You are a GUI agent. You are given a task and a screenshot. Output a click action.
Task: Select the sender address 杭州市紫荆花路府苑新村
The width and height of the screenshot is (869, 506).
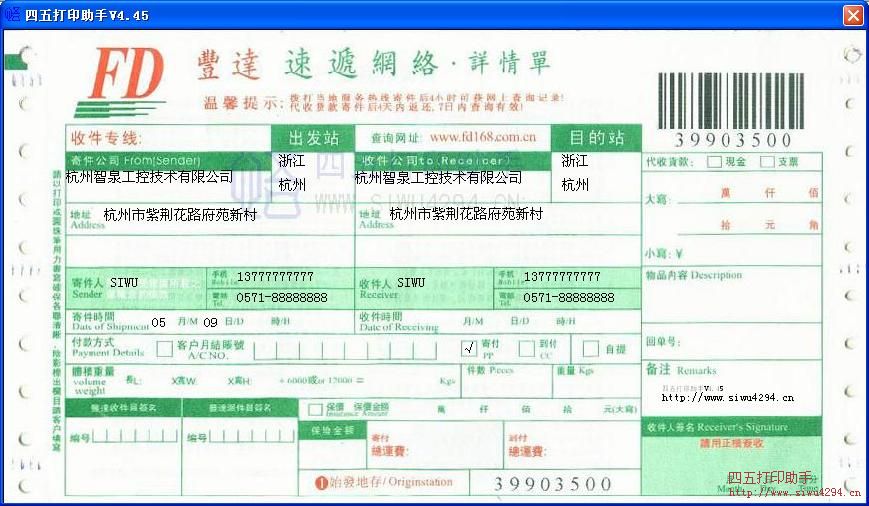coord(181,214)
